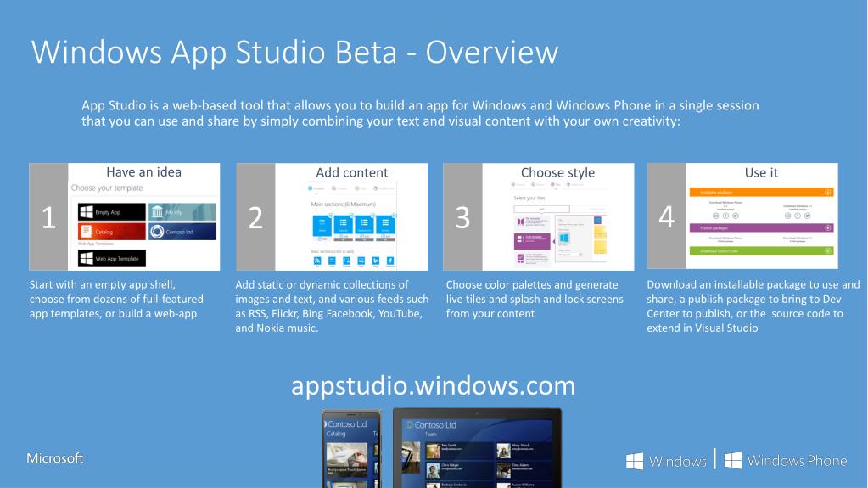This screenshot has width=868, height=488.
Task: Click Twitter share icon under Windows 8.1
Action: tap(807, 216)
